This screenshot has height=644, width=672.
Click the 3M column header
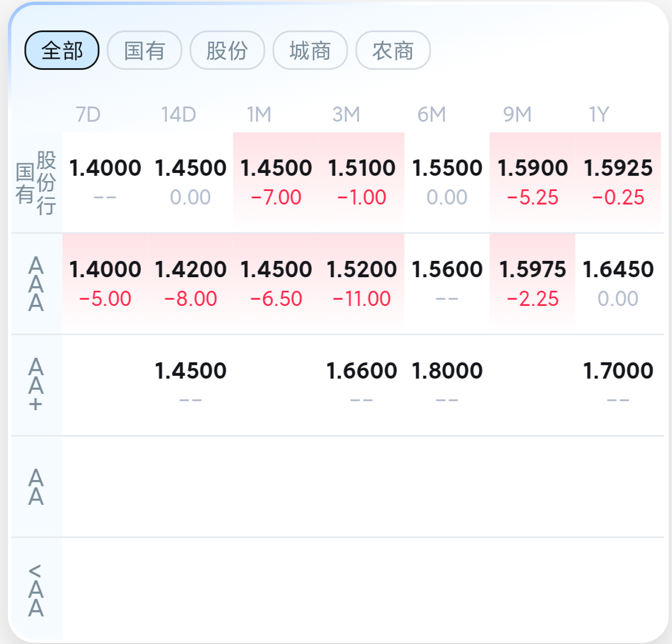pos(346,114)
